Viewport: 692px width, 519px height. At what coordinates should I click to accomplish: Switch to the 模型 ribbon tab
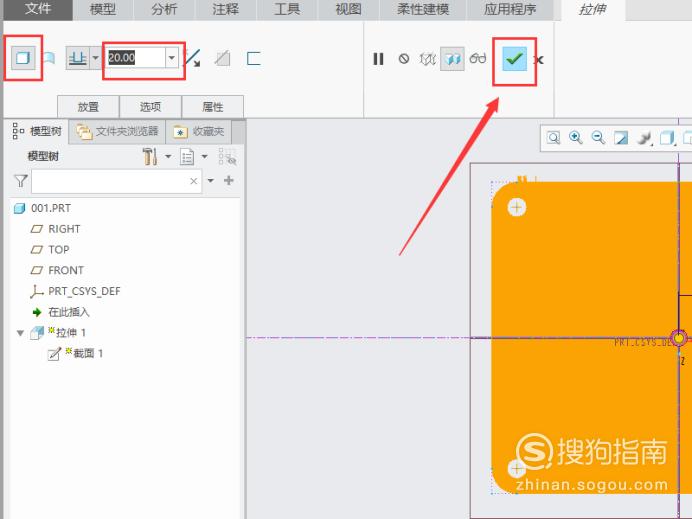102,9
